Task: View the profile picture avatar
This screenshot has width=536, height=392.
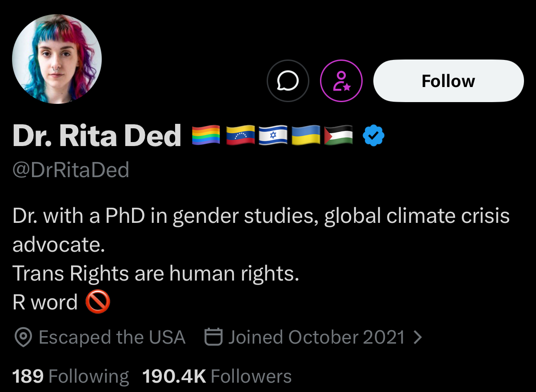Action: [57, 59]
